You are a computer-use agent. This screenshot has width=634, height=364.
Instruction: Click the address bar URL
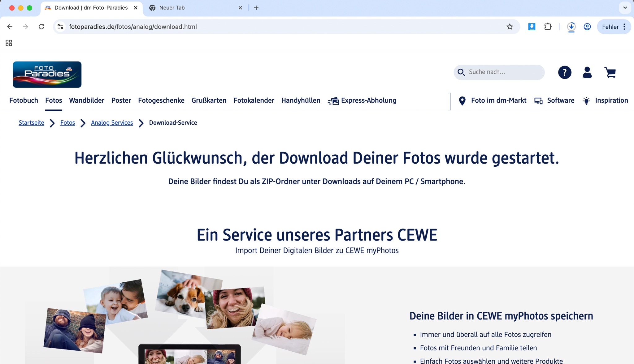(133, 27)
